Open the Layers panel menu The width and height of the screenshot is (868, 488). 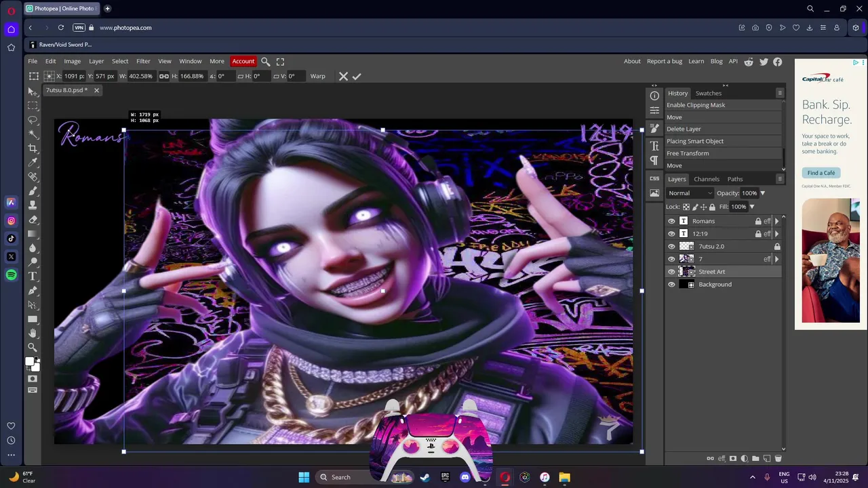(780, 179)
